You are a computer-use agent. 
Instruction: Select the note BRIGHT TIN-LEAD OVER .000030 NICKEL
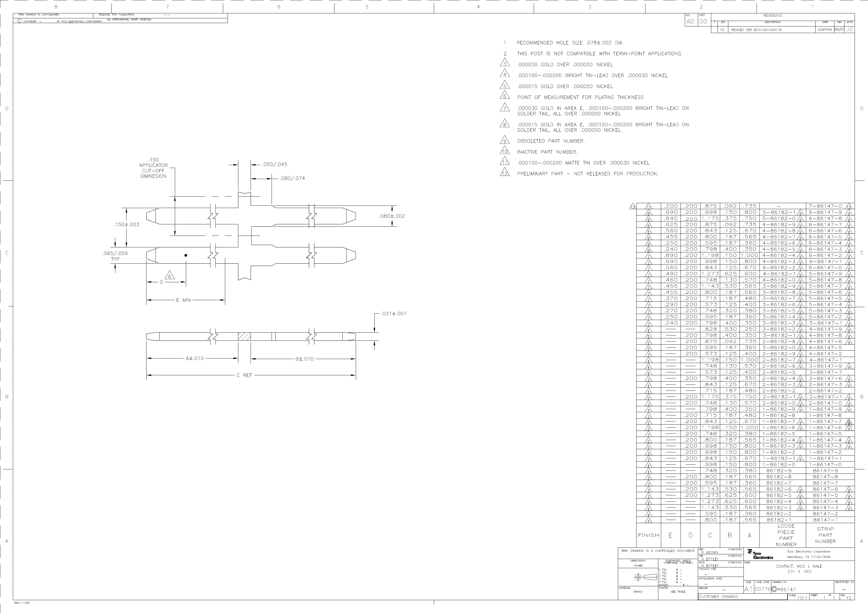pos(592,75)
